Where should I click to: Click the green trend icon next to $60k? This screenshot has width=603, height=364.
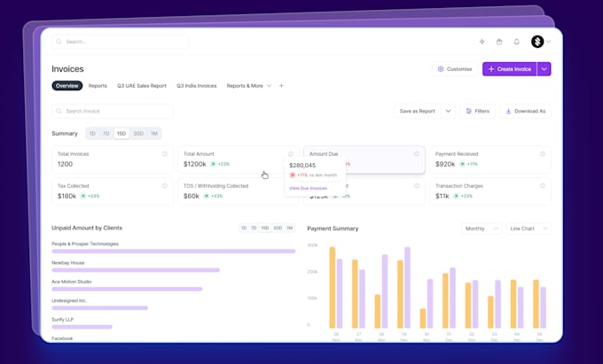click(x=206, y=196)
